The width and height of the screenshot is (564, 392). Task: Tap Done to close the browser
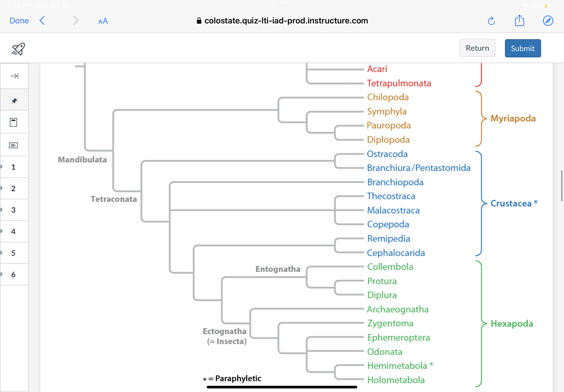click(19, 21)
